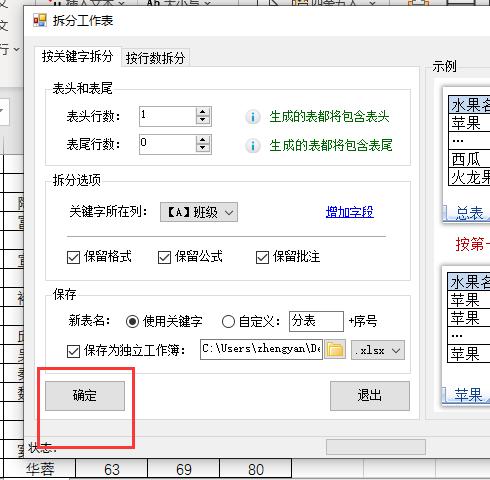Click the info icon beside 生成的表都将包含表尾
Viewport: 490px width, 480px height.
[x=253, y=145]
